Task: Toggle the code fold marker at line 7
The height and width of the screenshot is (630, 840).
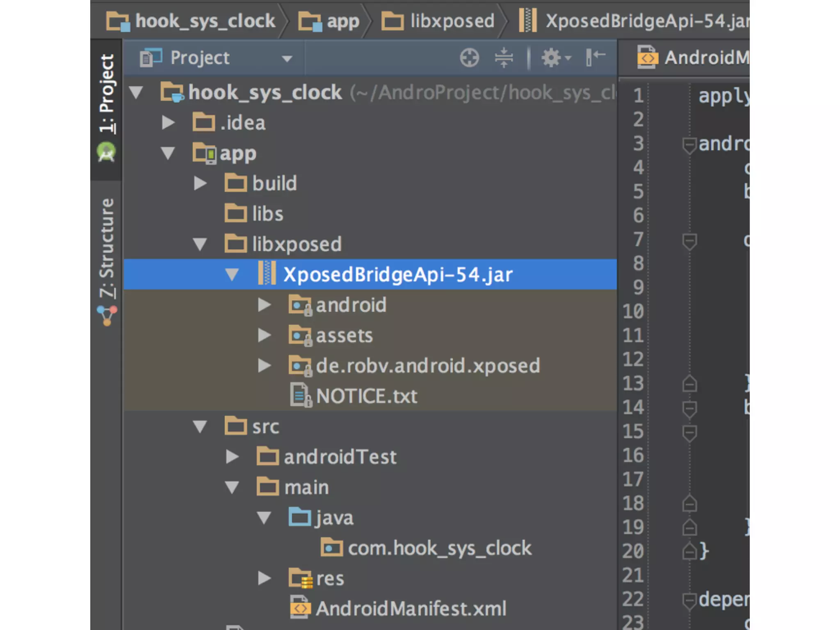Action: point(689,241)
